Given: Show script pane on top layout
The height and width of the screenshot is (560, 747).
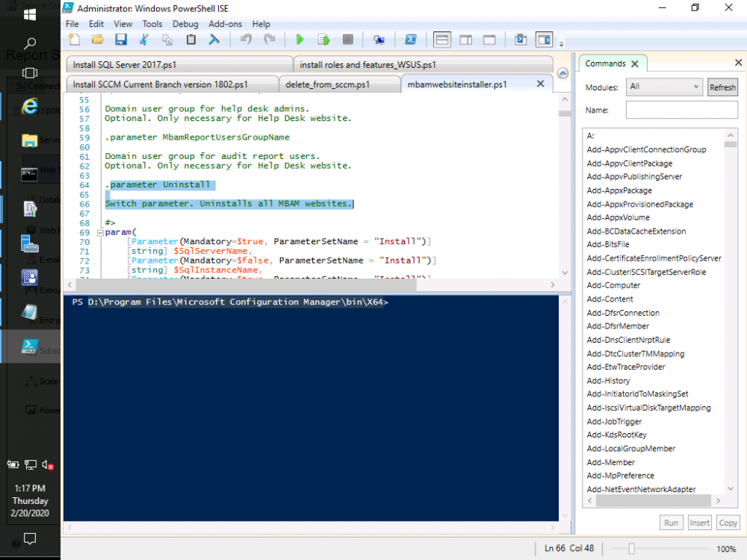Looking at the screenshot, I should pos(442,40).
